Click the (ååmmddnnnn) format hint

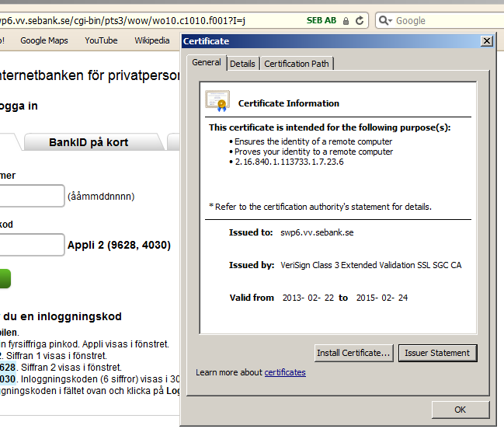[x=101, y=196]
